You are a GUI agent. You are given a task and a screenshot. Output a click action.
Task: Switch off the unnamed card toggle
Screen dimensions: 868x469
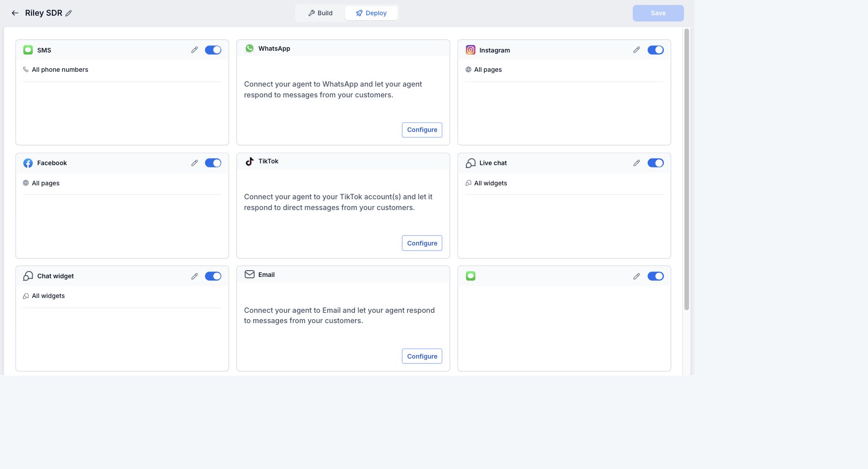[x=656, y=276]
